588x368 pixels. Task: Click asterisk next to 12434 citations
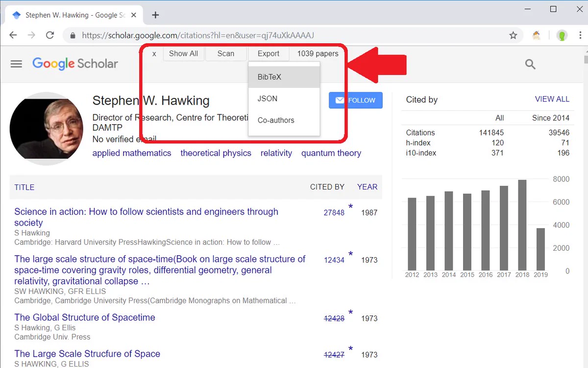point(351,255)
